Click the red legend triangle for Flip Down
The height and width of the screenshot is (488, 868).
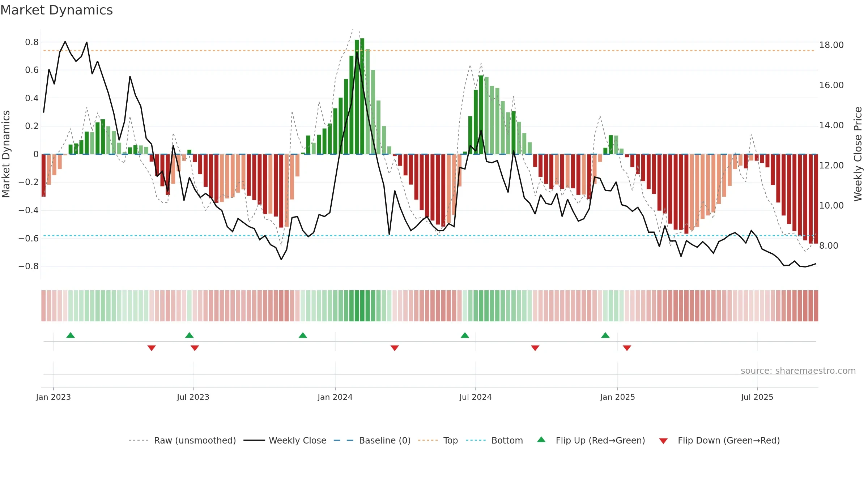(663, 441)
